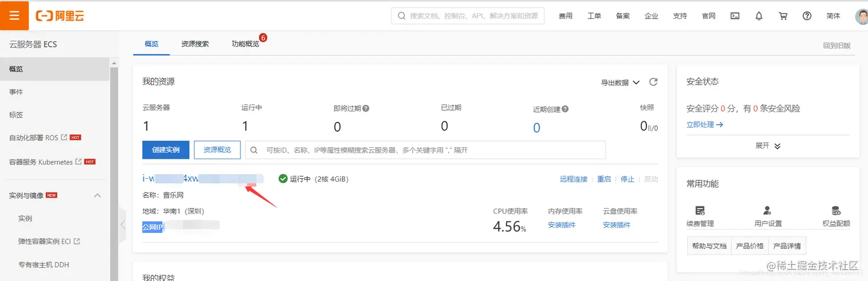Open 备案 top menu
Viewport: 868px width, 281px height.
coord(623,16)
